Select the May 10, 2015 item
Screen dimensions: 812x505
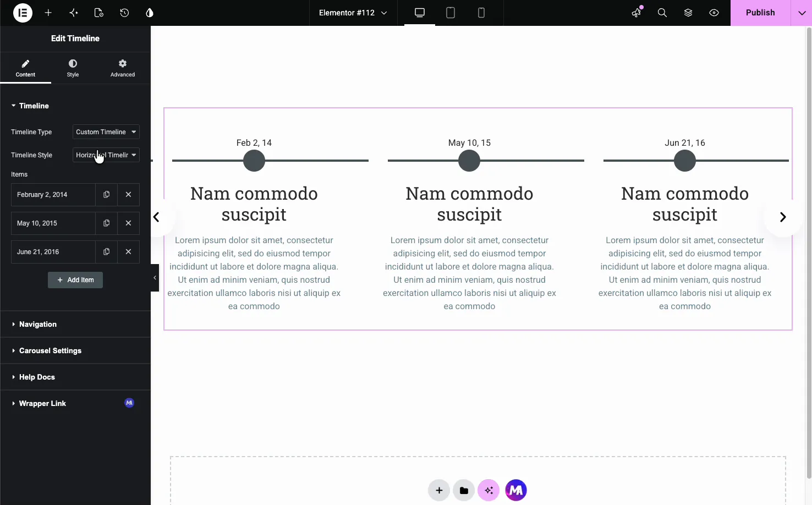(x=53, y=223)
